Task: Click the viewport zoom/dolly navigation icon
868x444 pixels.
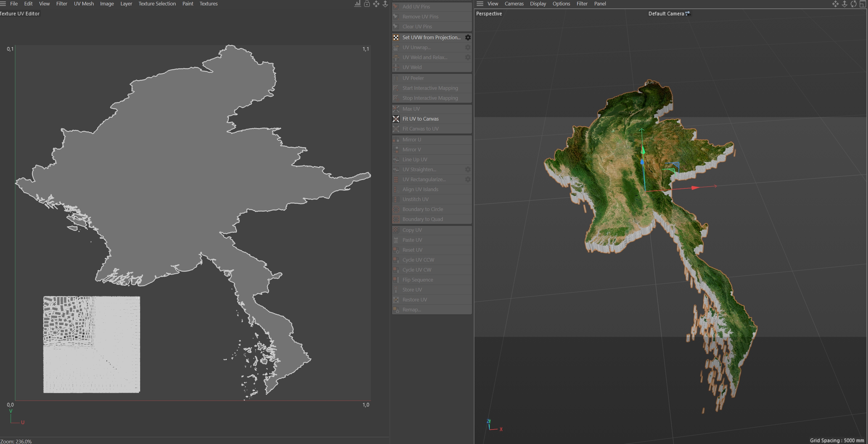Action: (x=844, y=4)
